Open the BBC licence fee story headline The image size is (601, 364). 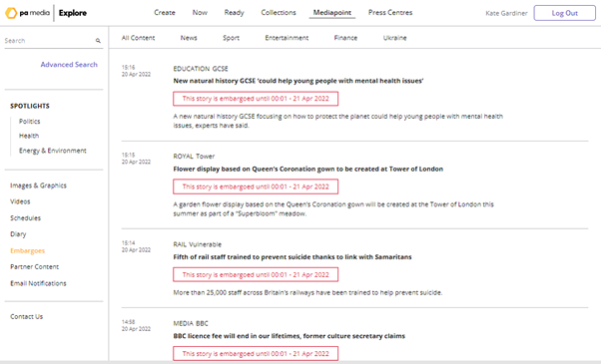(289, 336)
